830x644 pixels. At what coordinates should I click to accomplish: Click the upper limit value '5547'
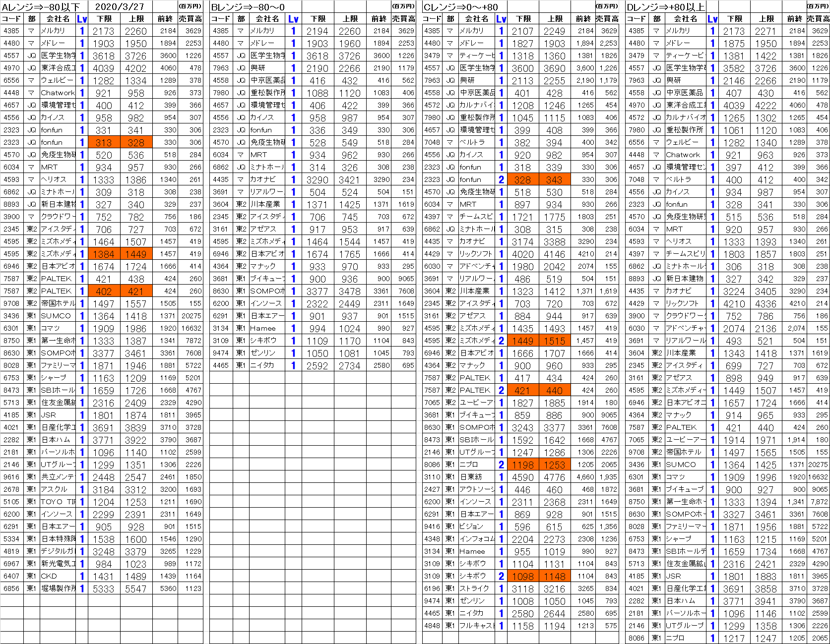pos(135,589)
